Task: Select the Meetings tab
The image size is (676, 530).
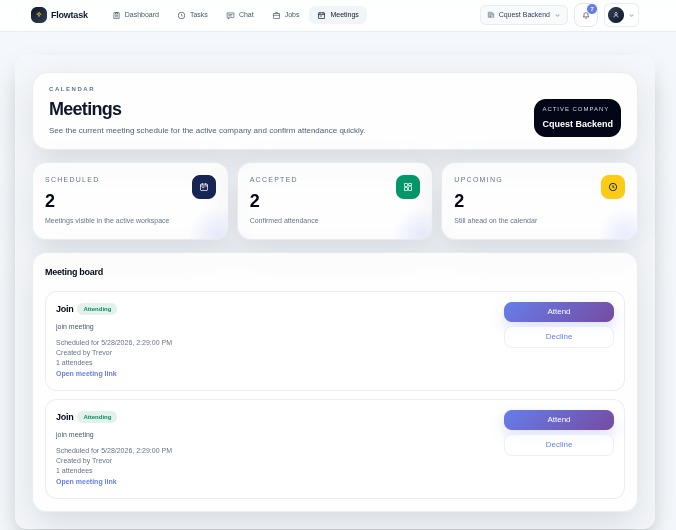Action: (338, 15)
